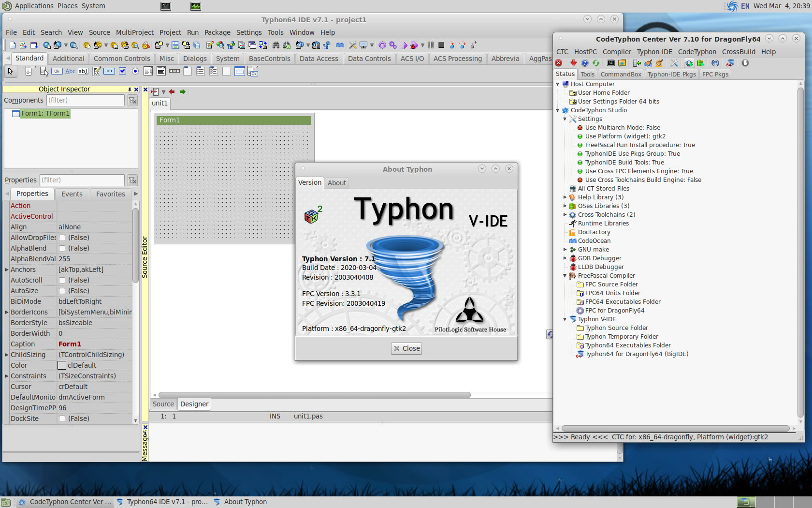This screenshot has width=812, height=508.
Task: Expand the Constraints property
Action: coord(7,376)
